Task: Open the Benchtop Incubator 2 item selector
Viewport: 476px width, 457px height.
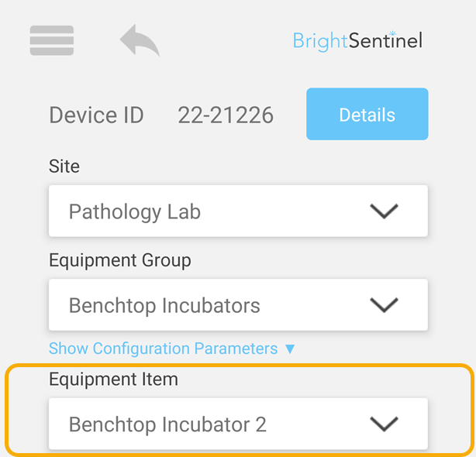Action: (238, 424)
